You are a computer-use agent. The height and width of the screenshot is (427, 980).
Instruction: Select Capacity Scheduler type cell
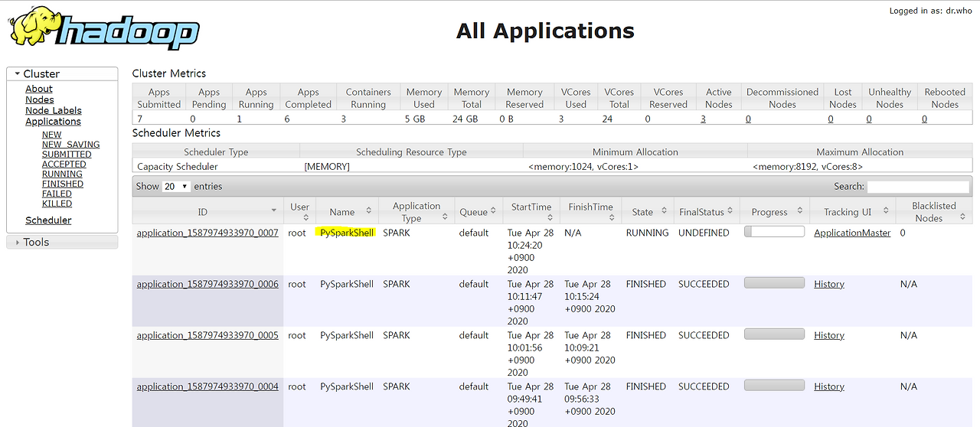pyautogui.click(x=178, y=166)
